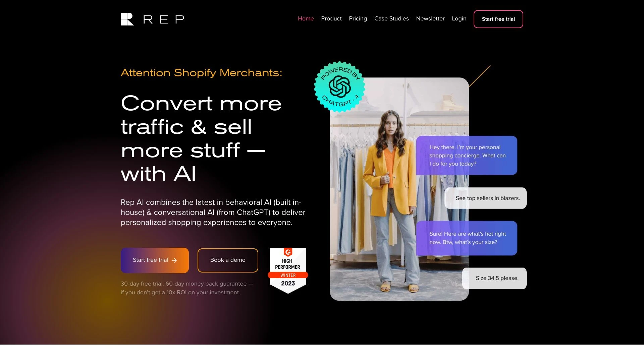Click the Case Studies navigation tab
644x362 pixels.
pyautogui.click(x=391, y=18)
